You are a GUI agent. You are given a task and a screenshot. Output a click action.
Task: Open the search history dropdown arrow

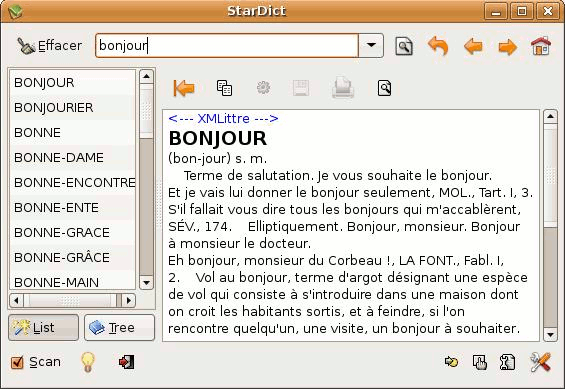click(371, 46)
